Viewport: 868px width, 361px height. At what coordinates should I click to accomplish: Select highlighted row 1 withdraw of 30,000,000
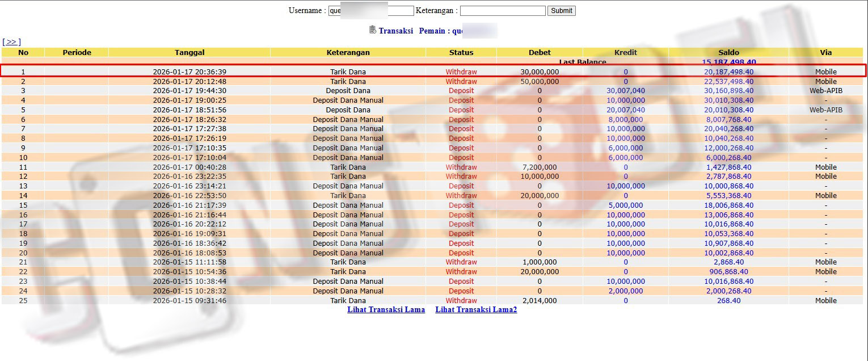tap(348, 72)
